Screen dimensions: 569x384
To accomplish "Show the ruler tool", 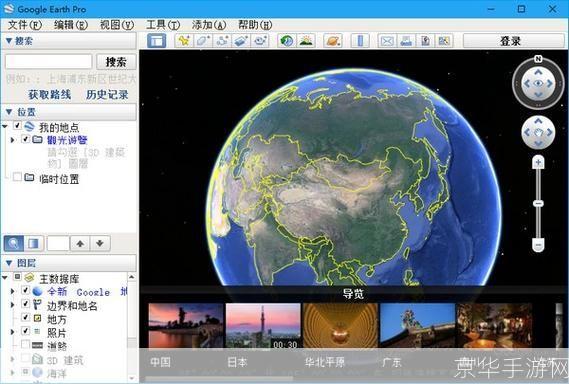I will click(x=360, y=41).
